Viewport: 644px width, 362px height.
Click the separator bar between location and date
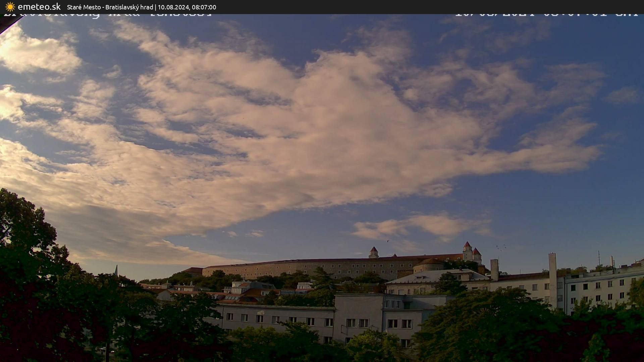pos(156,7)
